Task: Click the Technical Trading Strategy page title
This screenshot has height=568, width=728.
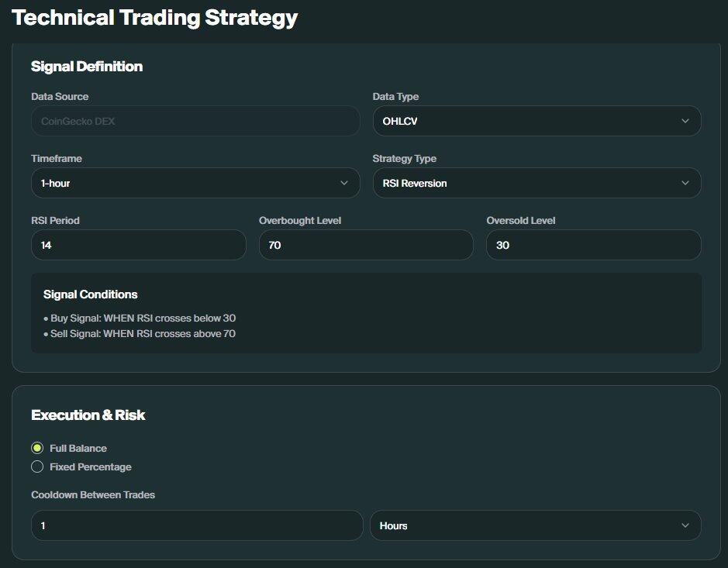Action: click(154, 18)
